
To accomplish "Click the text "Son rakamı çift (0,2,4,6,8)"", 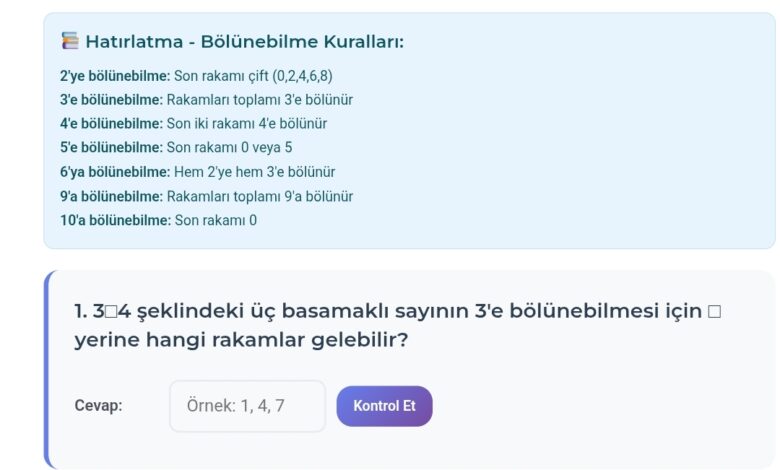I will [x=253, y=76].
